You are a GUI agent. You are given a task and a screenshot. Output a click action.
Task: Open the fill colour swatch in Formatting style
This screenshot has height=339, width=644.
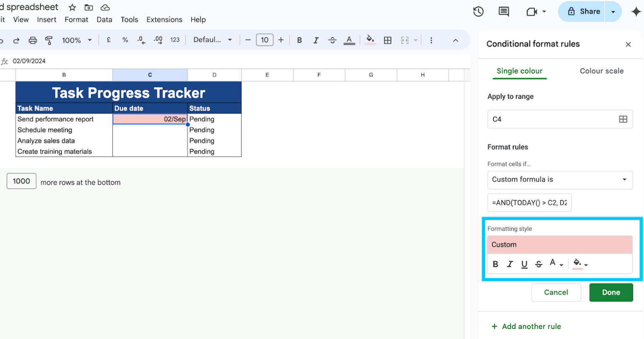click(x=577, y=264)
